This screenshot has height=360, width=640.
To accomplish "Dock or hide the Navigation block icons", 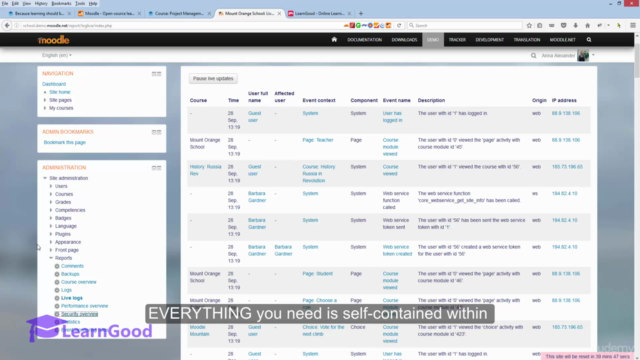I will pyautogui.click(x=156, y=74).
